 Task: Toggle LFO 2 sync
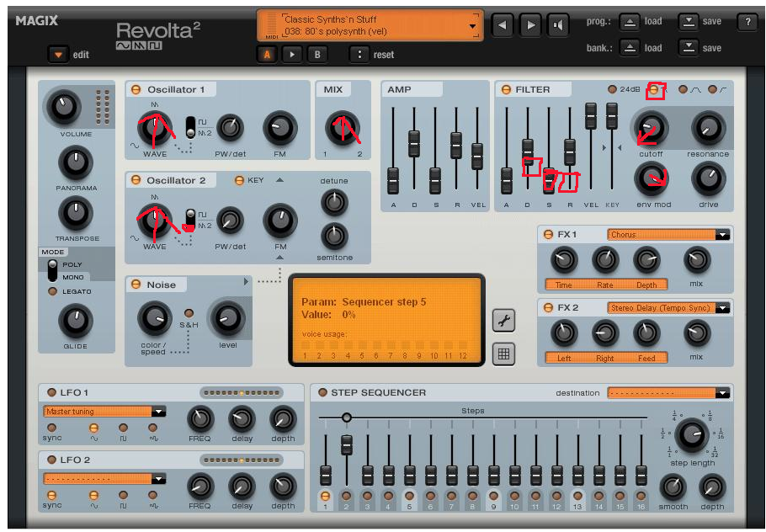51,495
